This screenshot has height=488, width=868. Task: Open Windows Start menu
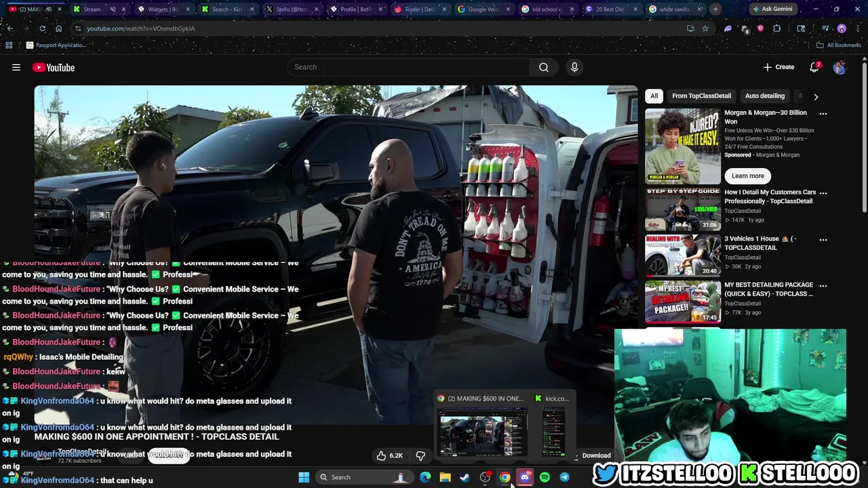(304, 477)
